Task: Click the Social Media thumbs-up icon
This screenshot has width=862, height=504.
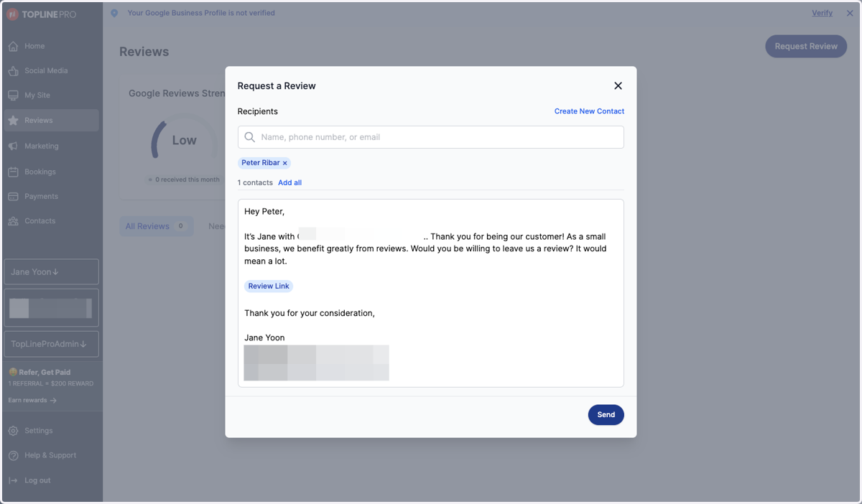Action: [13, 70]
